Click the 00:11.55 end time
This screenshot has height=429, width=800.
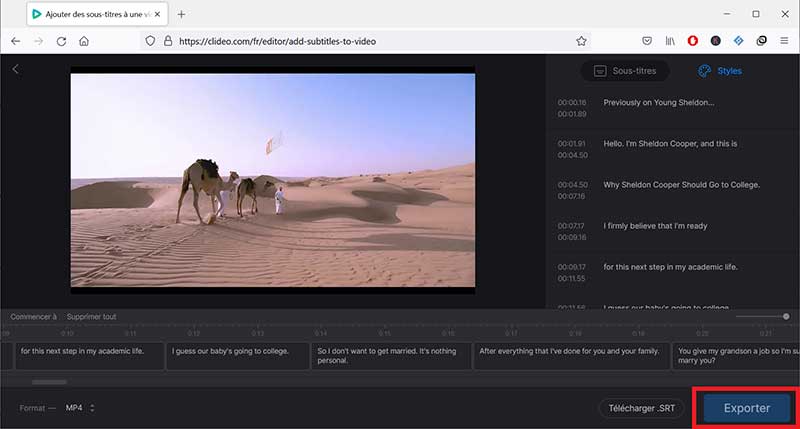pyautogui.click(x=571, y=279)
